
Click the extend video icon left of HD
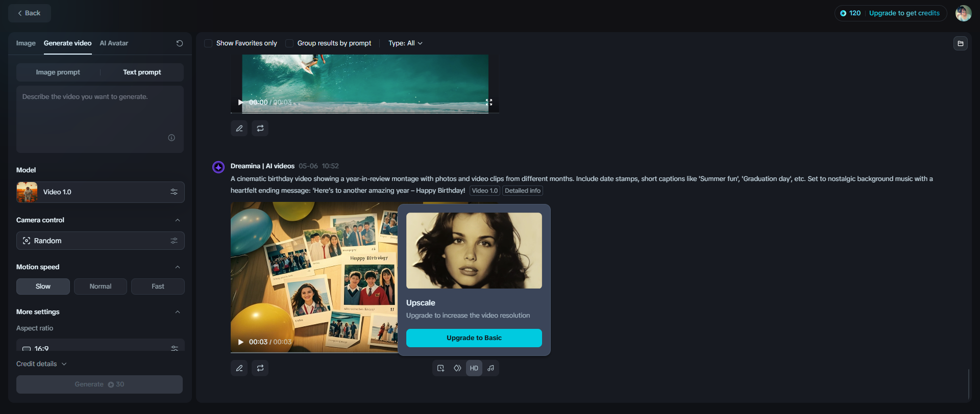point(440,368)
